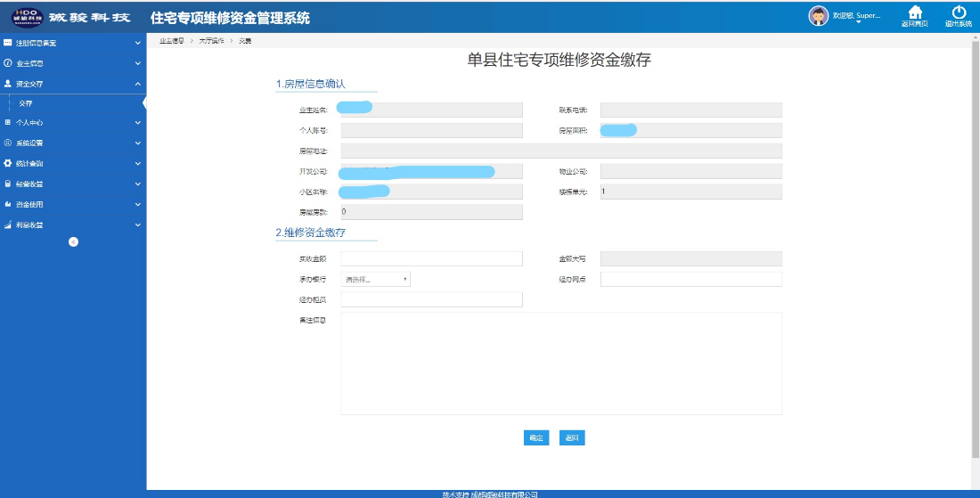Expand the 利息收益 menu chevron
Screen dimensions: 980x498
tap(138, 225)
